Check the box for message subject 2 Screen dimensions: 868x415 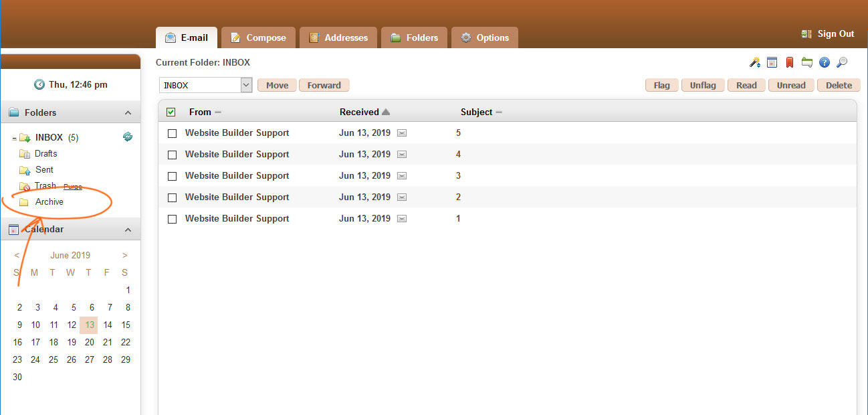click(x=172, y=197)
